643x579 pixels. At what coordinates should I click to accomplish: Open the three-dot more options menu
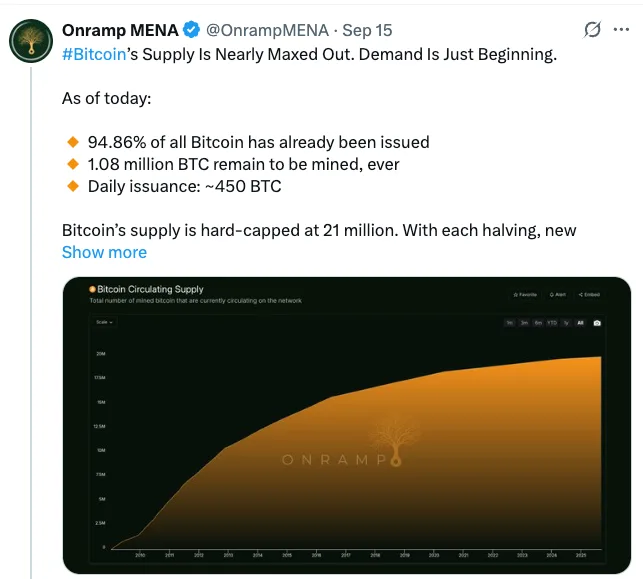point(621,30)
